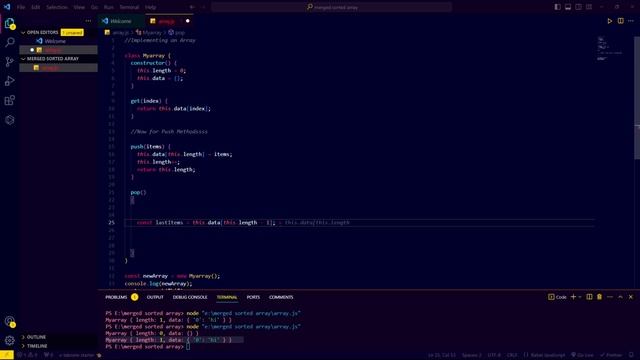640x360 pixels.
Task: Open the File menu
Action: tap(21, 7)
